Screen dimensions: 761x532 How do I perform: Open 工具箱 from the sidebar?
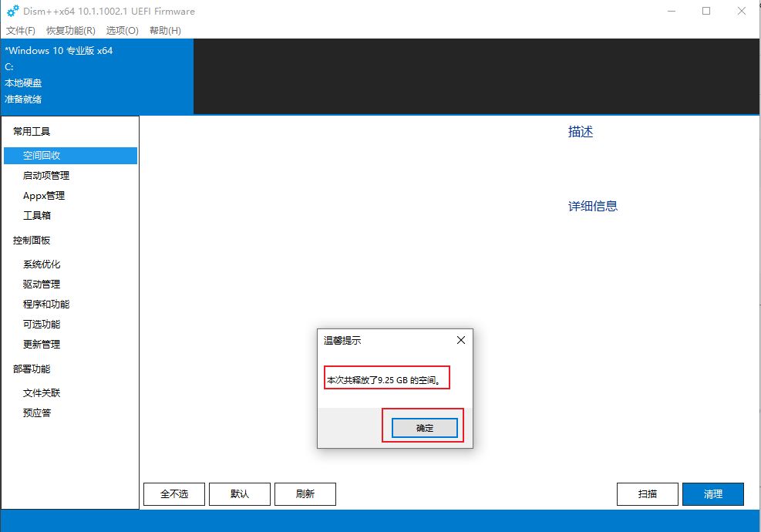(x=37, y=216)
